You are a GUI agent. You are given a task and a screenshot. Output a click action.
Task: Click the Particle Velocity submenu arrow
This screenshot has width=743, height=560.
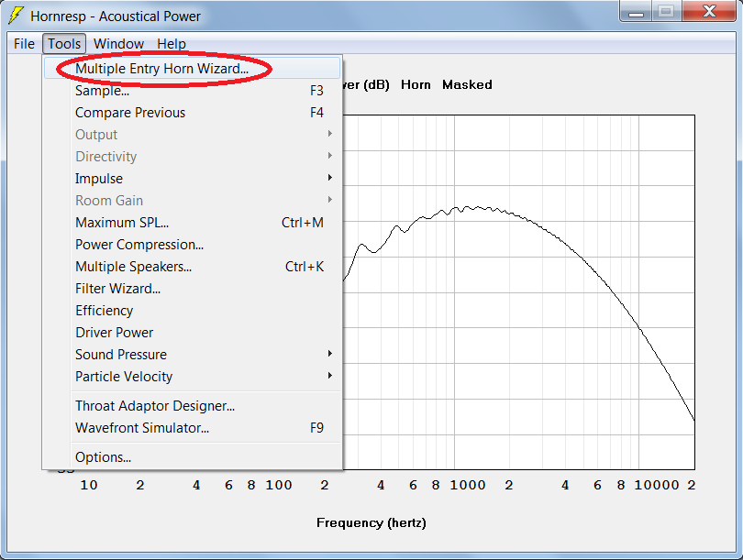point(330,376)
